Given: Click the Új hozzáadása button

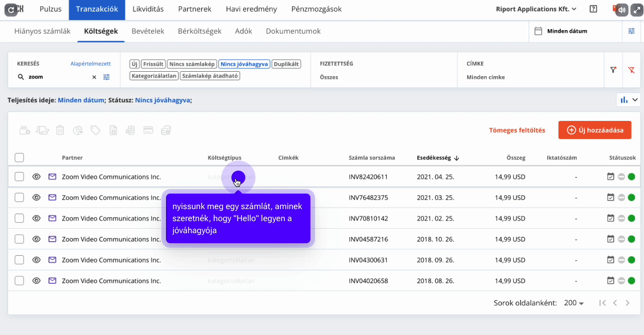Looking at the screenshot, I should (x=595, y=130).
